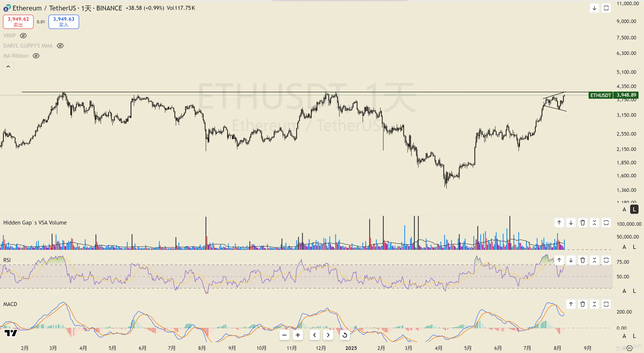Move Hidden Gap's VSA Volume pane up

coord(559,223)
